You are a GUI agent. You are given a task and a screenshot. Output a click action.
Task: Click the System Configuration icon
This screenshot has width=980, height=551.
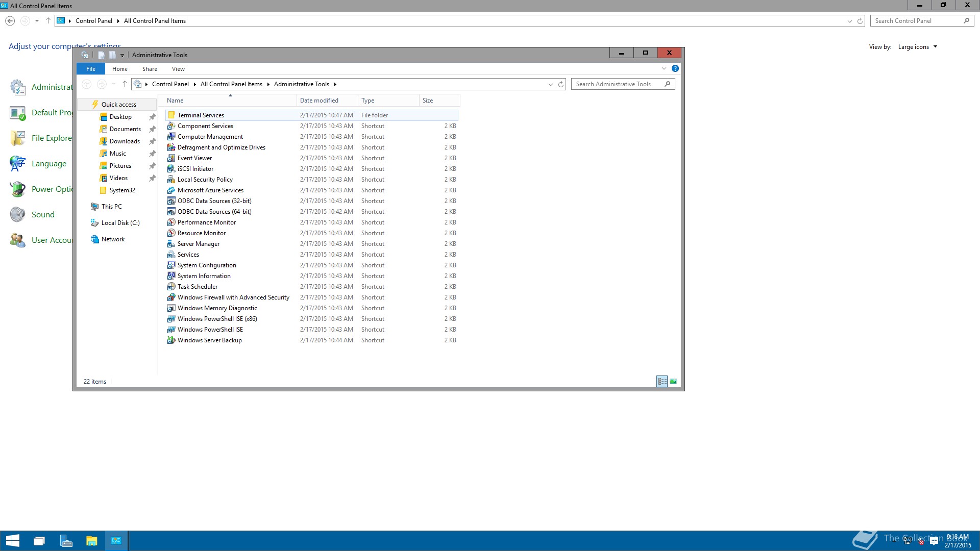(171, 265)
